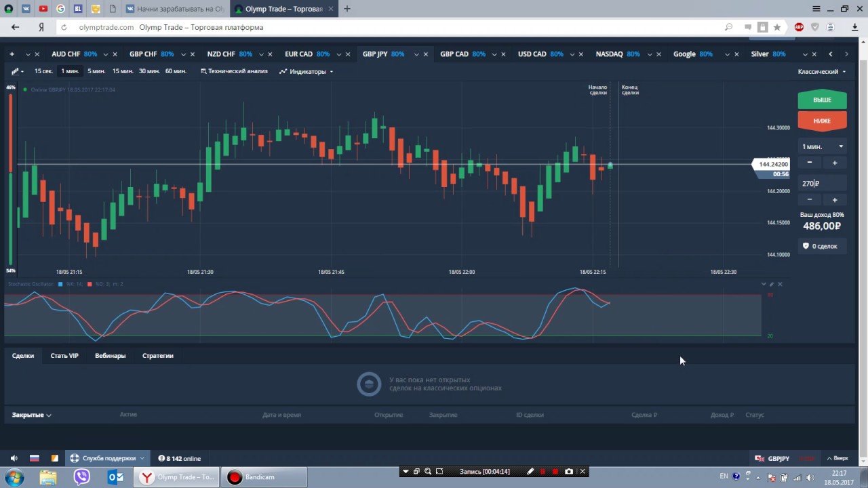The height and width of the screenshot is (488, 868).
Task: Expand AUD CHF tab dropdown chevron
Action: pos(106,54)
